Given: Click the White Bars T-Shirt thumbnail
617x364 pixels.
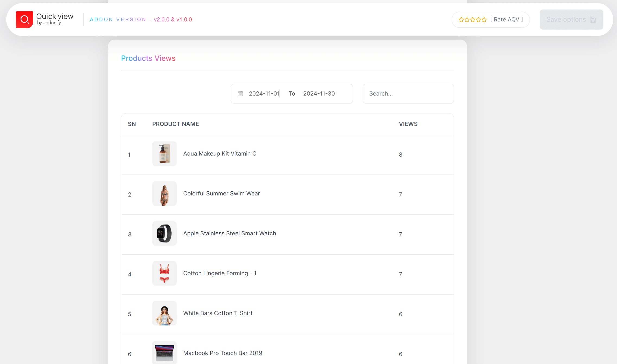Looking at the screenshot, I should point(164,313).
